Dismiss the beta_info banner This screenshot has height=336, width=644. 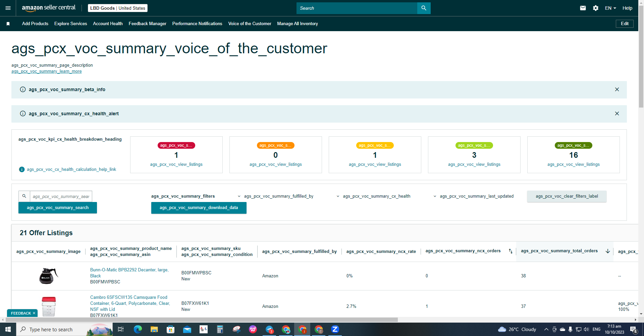coord(617,89)
